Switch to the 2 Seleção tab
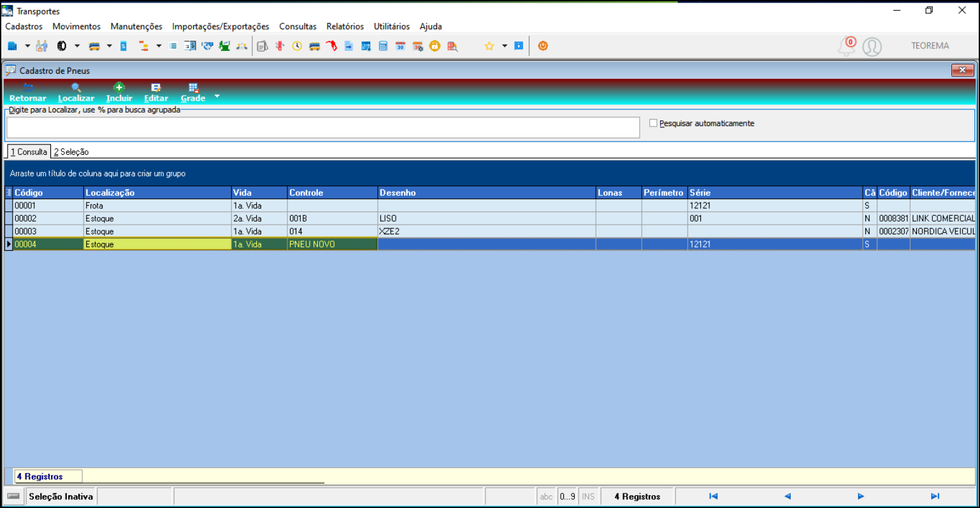The image size is (980, 508). (x=71, y=152)
